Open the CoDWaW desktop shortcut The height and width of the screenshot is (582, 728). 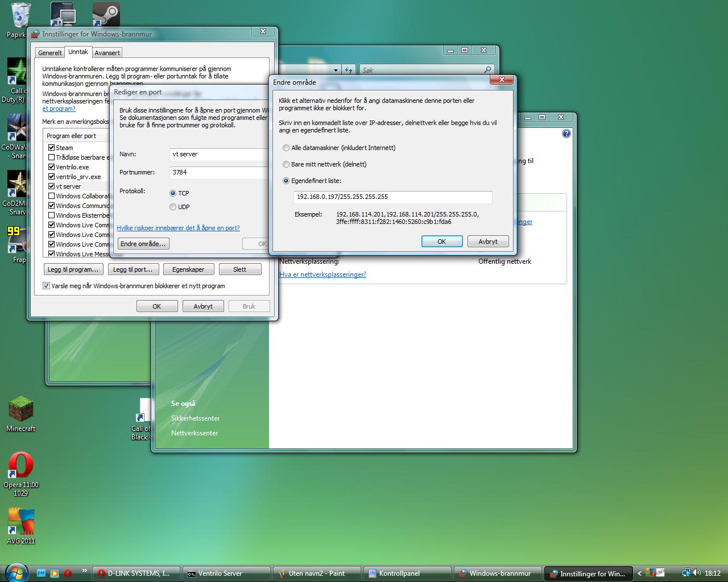pos(16,136)
